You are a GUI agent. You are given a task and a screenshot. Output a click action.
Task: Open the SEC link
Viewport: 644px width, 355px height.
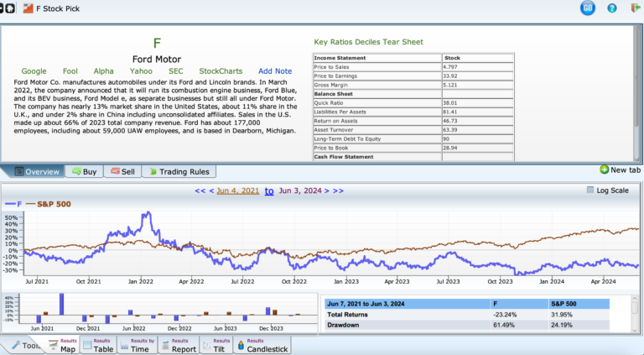[176, 71]
